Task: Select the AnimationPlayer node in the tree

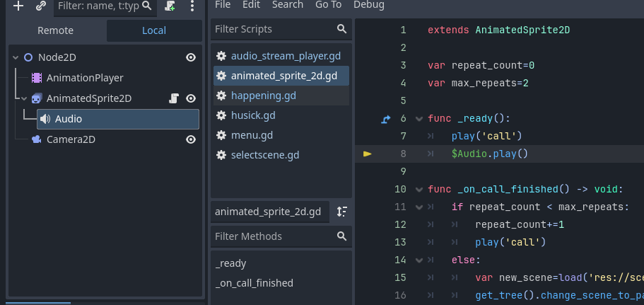Action: (85, 78)
